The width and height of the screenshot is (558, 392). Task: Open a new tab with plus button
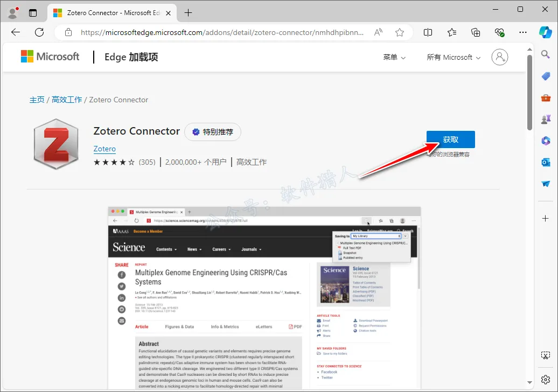click(x=189, y=13)
